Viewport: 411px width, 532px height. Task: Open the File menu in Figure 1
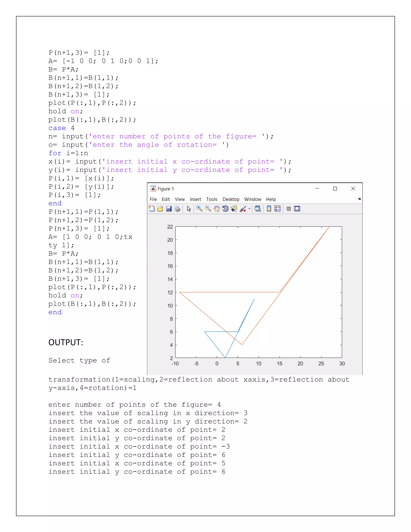[153, 199]
